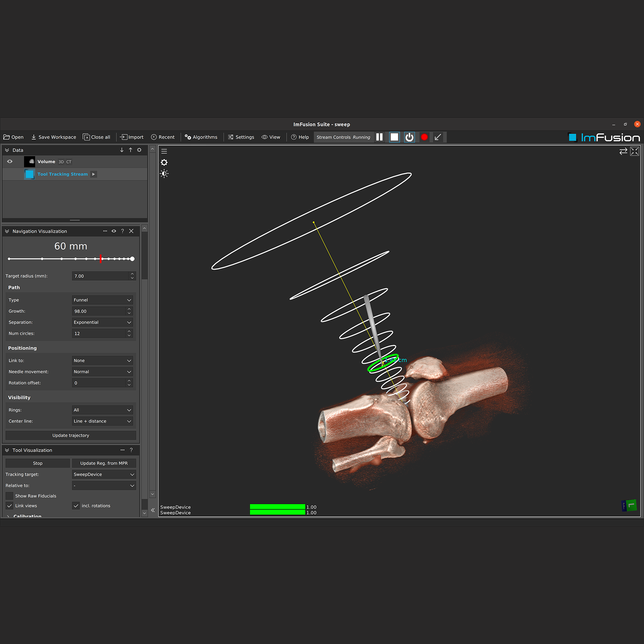Click the swap views arrows icon
The image size is (644, 644).
tap(623, 151)
